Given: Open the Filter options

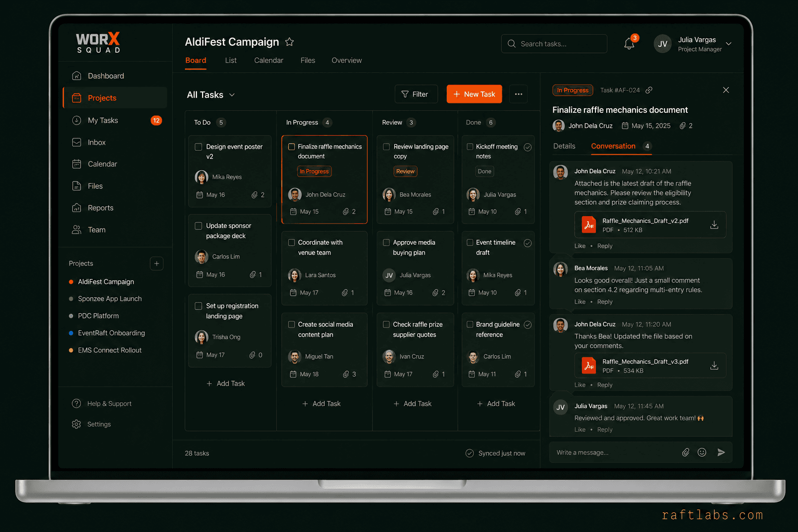Looking at the screenshot, I should [416, 94].
